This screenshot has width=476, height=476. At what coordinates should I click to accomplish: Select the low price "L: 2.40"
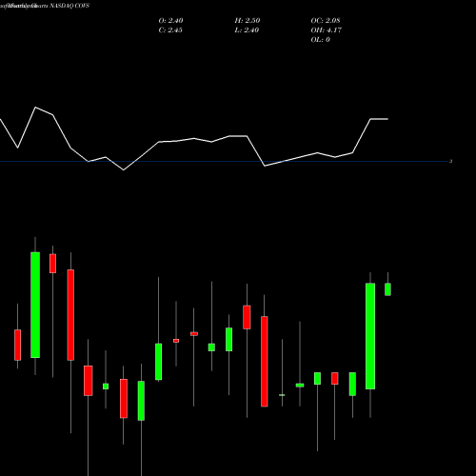point(247,30)
